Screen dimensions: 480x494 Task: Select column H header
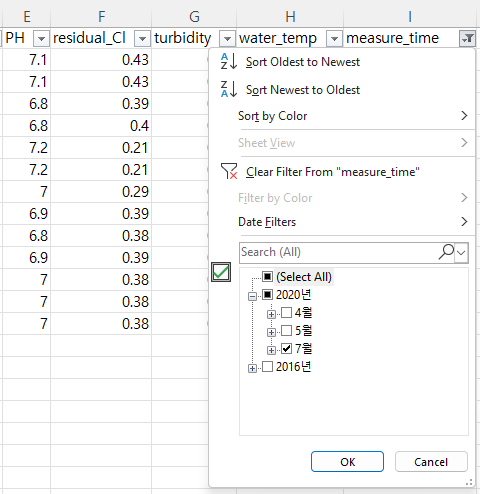click(290, 16)
